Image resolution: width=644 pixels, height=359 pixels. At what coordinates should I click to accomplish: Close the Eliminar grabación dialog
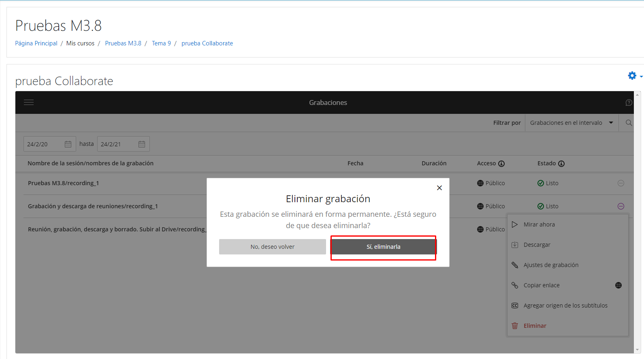click(439, 188)
